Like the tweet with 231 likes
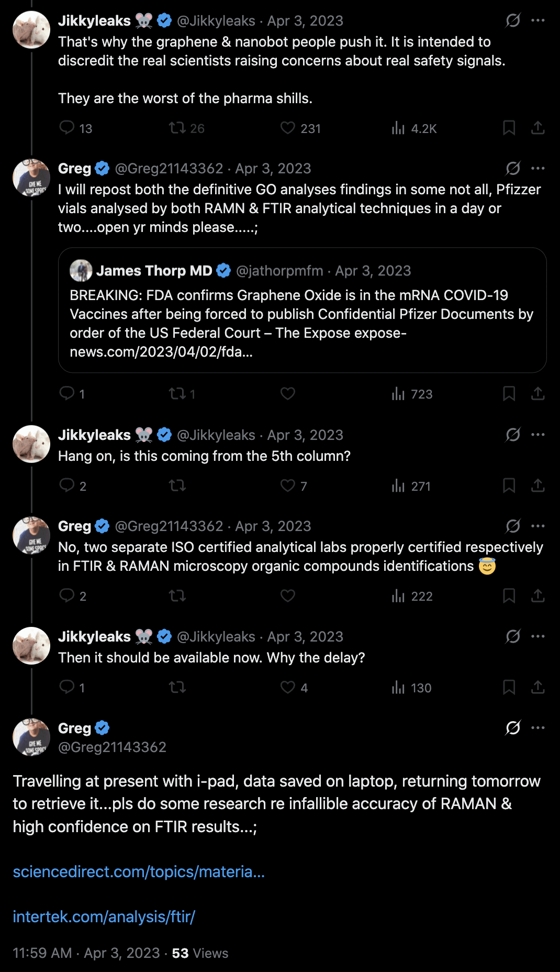Viewport: 560px width, 972px height. pyautogui.click(x=288, y=128)
